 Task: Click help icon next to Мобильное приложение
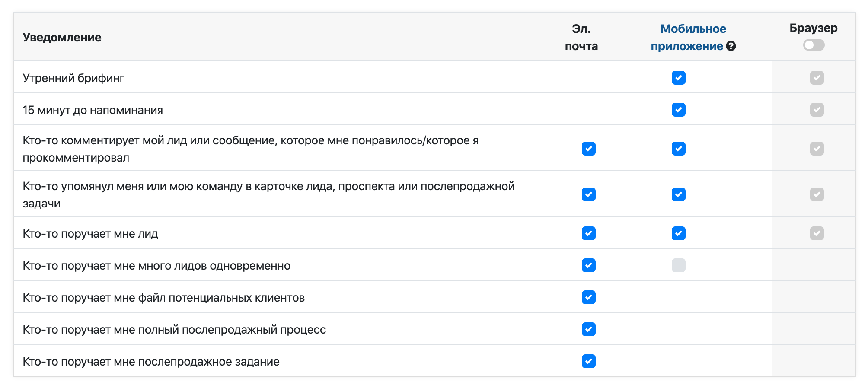[x=731, y=46]
